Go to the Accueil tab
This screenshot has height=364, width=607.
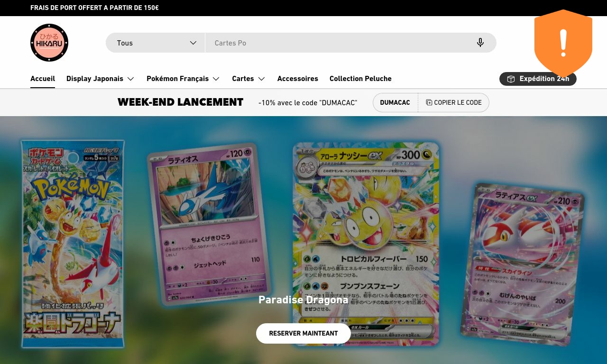43,79
